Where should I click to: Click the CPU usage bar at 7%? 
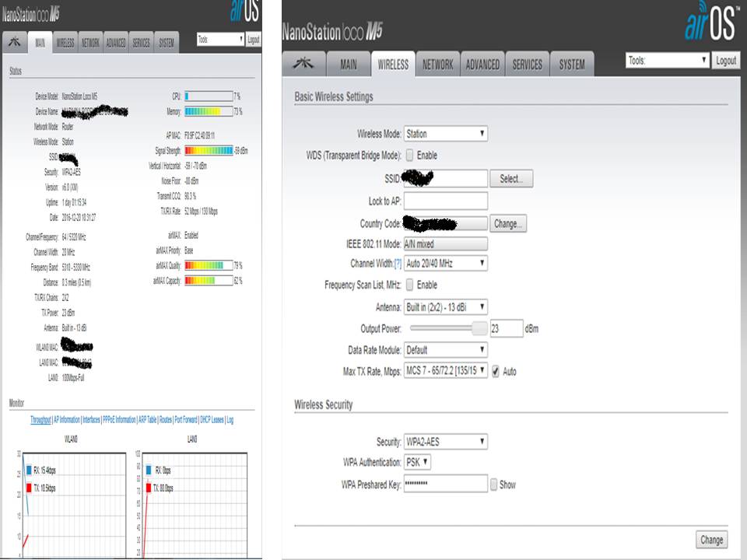point(209,96)
